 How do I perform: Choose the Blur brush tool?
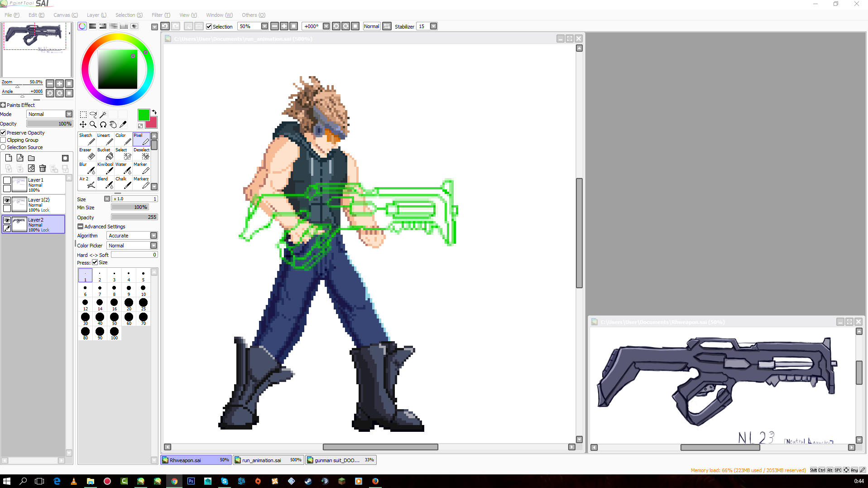point(87,168)
